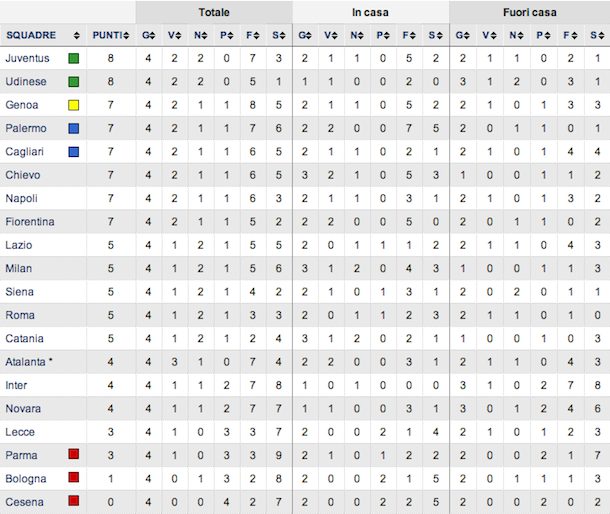Sort by Totale P (losses) column

226,35
